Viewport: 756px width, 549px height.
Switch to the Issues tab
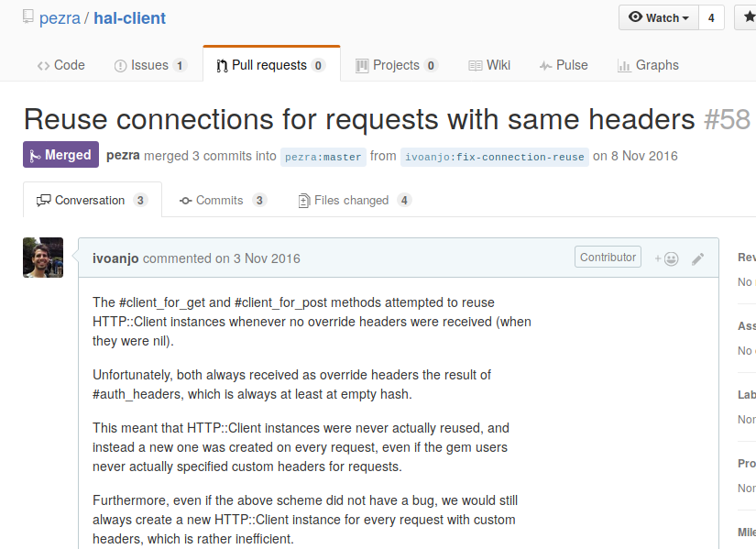tap(150, 65)
